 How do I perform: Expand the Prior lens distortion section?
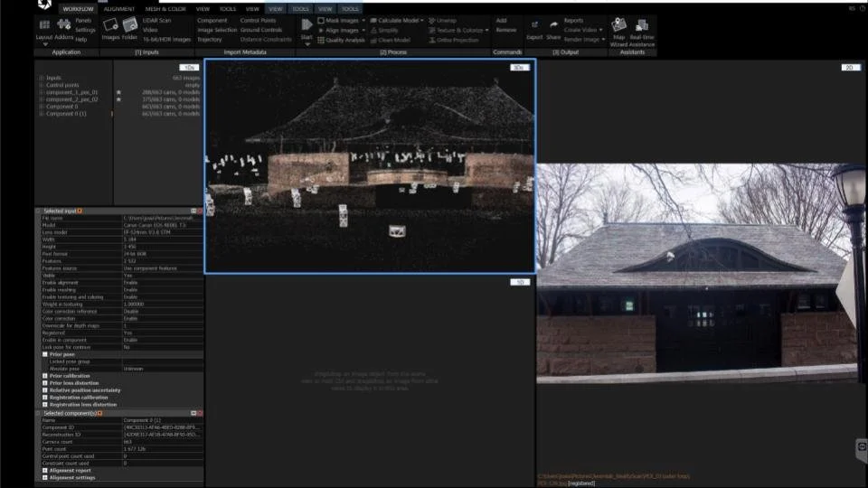coord(45,383)
